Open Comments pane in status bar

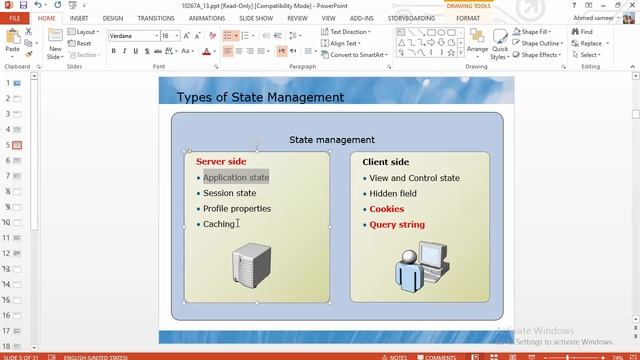436,357
